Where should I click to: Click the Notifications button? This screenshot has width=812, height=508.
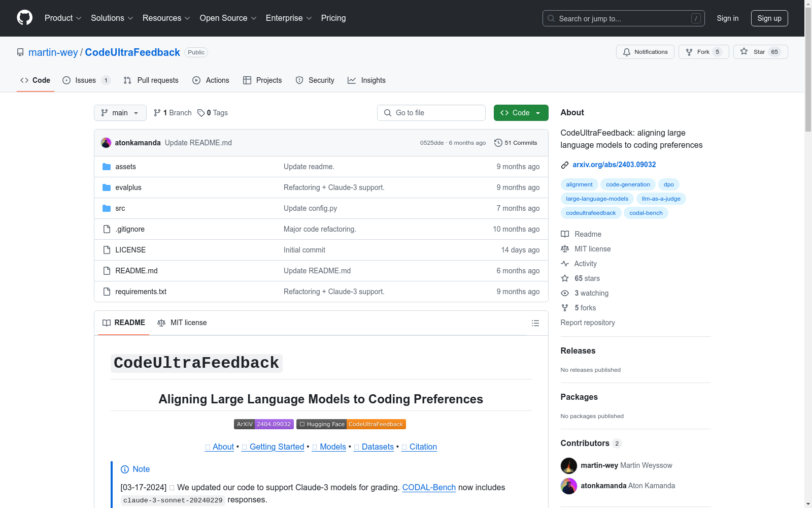[x=645, y=52]
